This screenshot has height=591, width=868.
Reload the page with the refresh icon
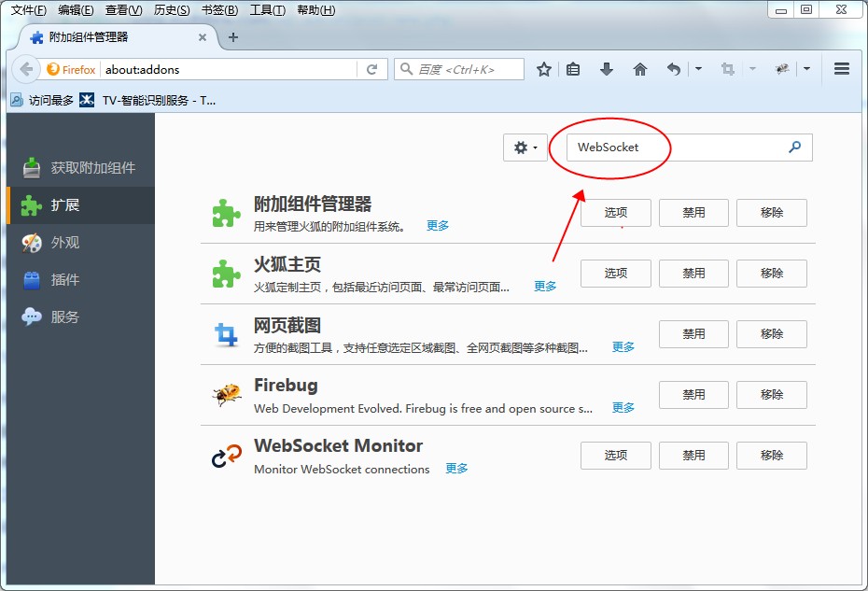pyautogui.click(x=372, y=69)
